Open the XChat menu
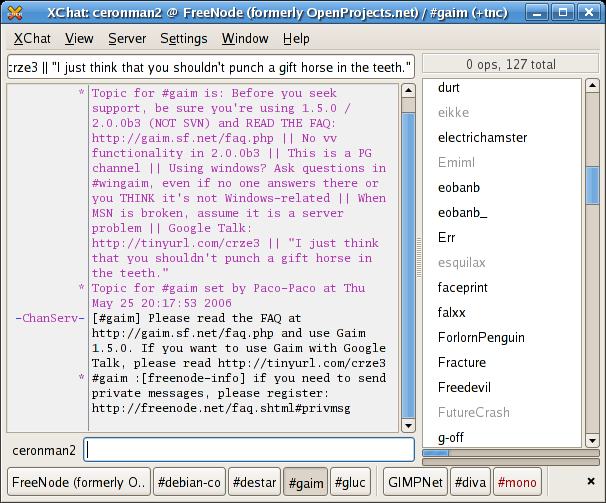Image resolution: width=606 pixels, height=503 pixels. coord(32,39)
